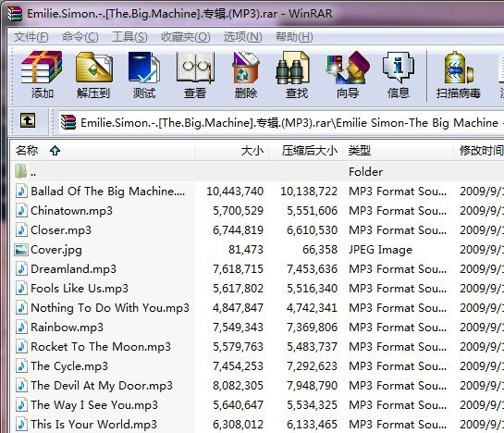
Task: Sort by the Type (类型) column header
Action: pos(398,151)
